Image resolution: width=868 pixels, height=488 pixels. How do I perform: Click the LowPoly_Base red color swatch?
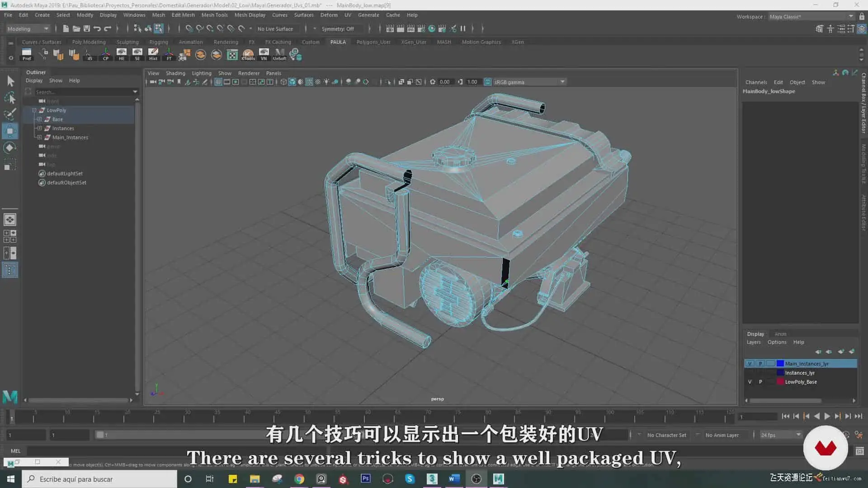click(780, 382)
